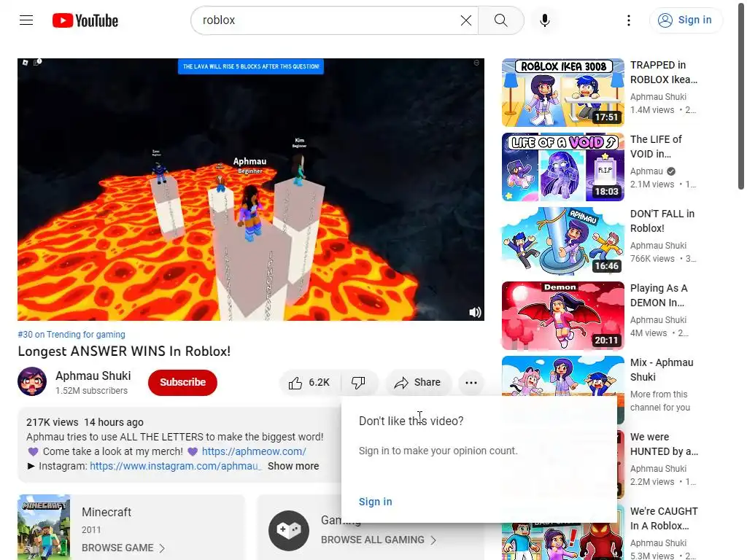
Task: Open DON'T FALL in Roblox thumbnail
Action: click(562, 241)
